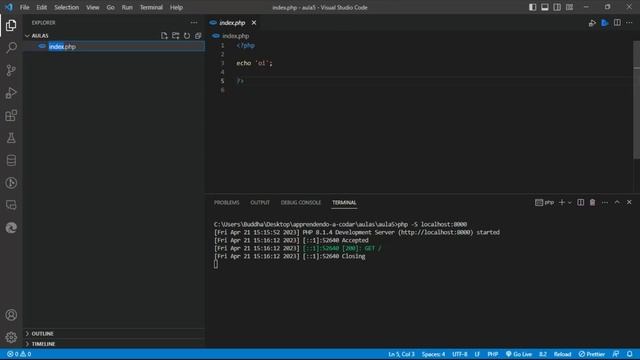Viewport: 640px width, 360px height.
Task: Open the Explorer view in activity bar
Action: pyautogui.click(x=11, y=25)
